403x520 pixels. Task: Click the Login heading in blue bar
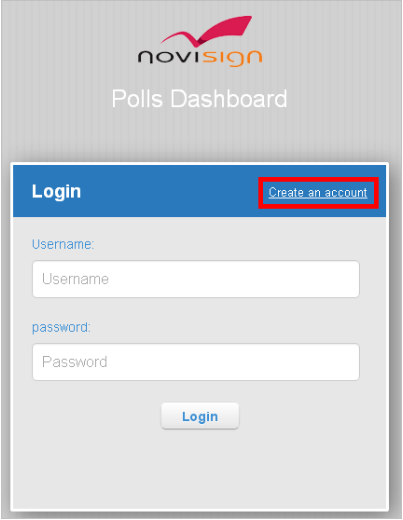(x=56, y=192)
